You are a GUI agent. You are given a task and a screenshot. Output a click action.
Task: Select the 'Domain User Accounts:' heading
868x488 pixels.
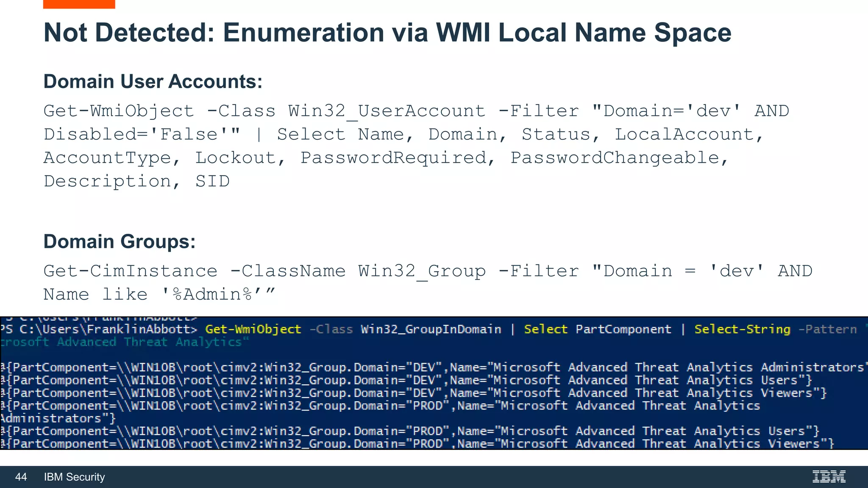coord(153,81)
